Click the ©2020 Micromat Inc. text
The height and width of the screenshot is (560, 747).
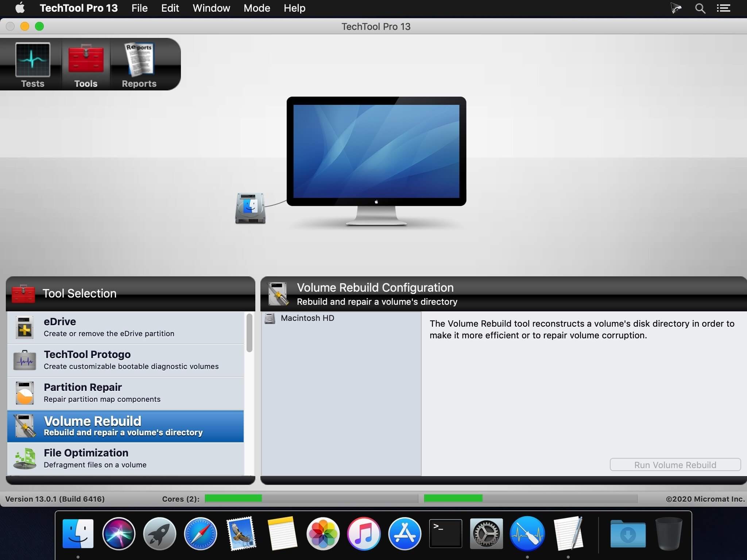[x=705, y=499]
